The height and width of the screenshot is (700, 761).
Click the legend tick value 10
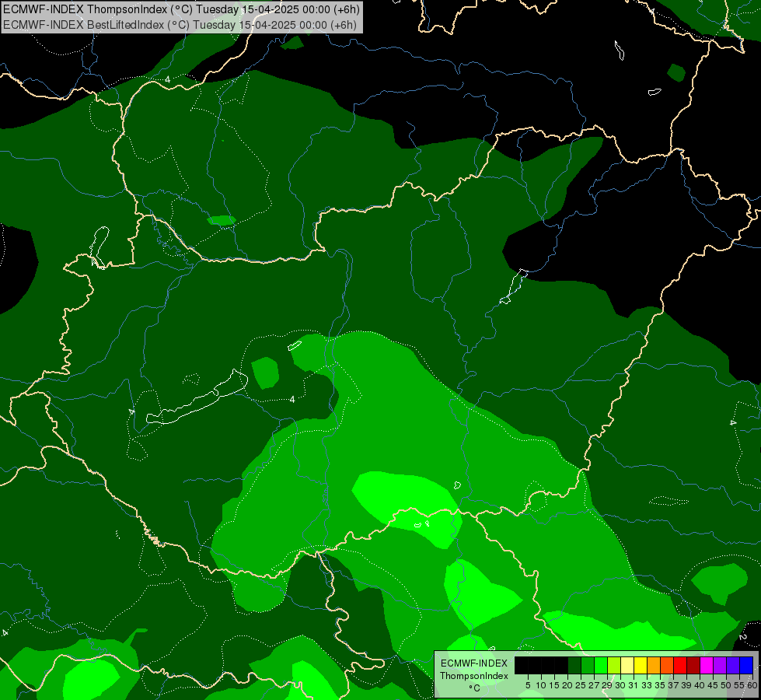pos(541,685)
